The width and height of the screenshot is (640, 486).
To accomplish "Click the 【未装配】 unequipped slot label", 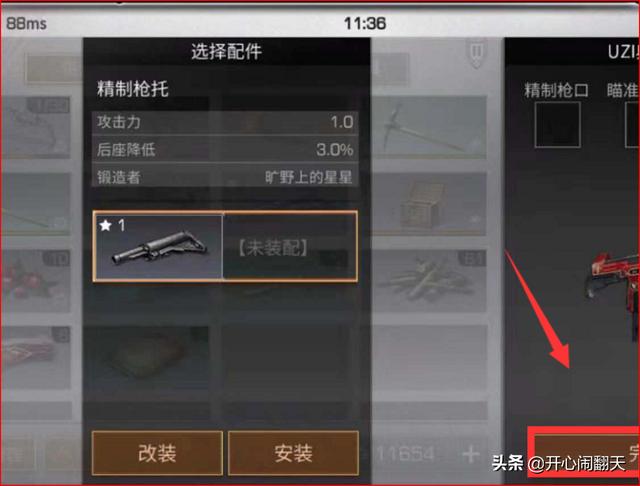I will click(273, 248).
